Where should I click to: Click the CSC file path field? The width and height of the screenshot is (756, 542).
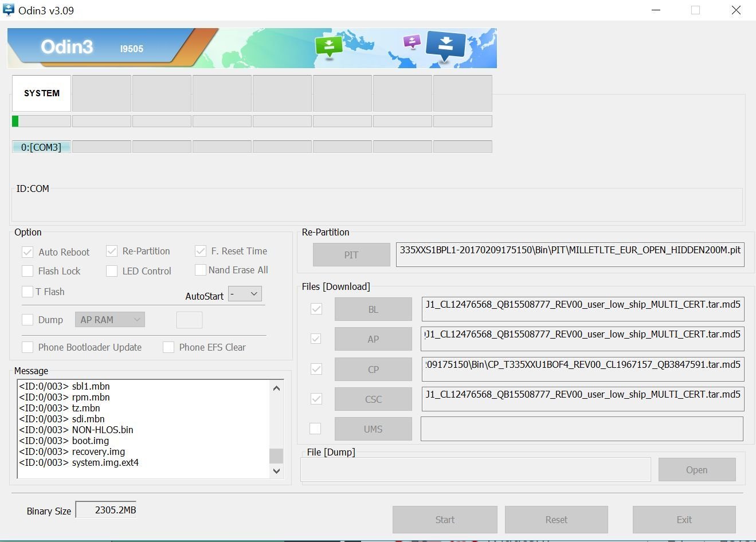point(583,399)
